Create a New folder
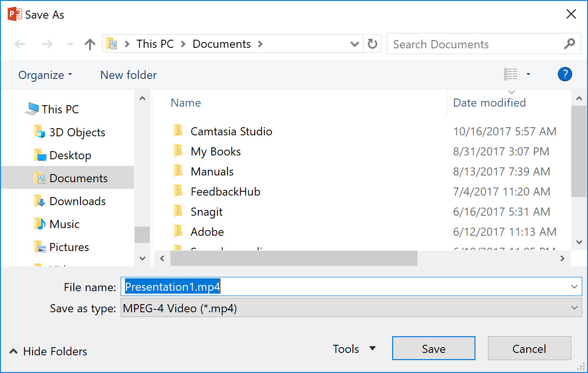This screenshot has width=588, height=373. coord(128,75)
